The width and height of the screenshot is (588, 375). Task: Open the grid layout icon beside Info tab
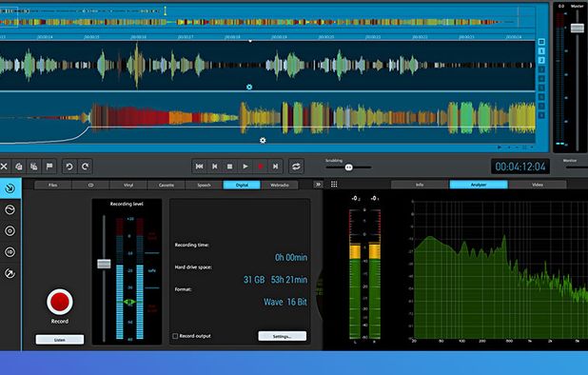coord(334,184)
